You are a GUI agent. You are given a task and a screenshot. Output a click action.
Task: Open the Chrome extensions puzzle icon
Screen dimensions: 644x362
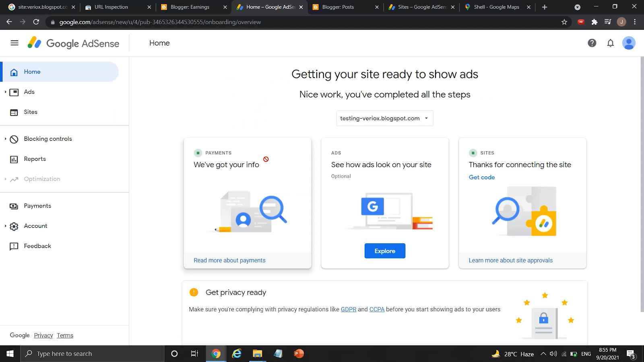click(594, 22)
